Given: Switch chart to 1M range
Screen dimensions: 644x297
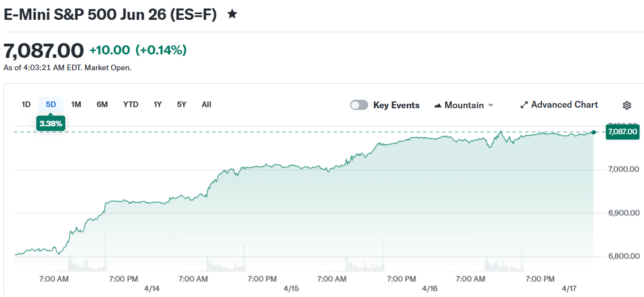Looking at the screenshot, I should tap(76, 105).
